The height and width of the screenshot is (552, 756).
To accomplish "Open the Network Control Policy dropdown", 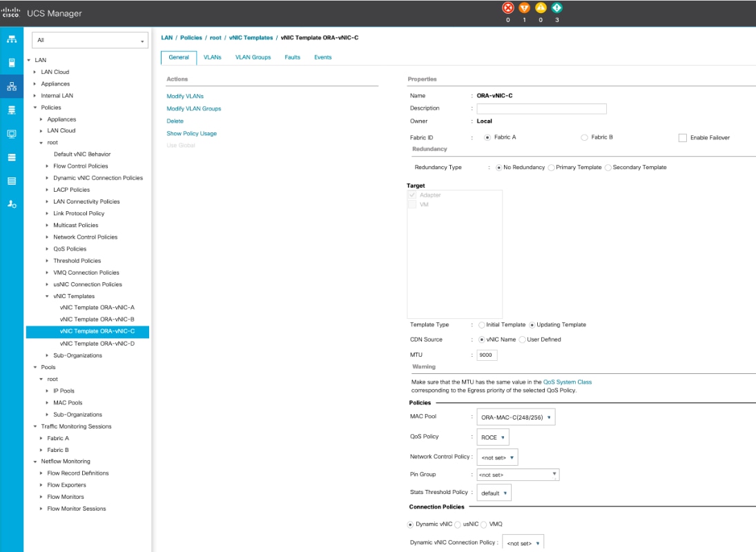I will click(x=498, y=457).
